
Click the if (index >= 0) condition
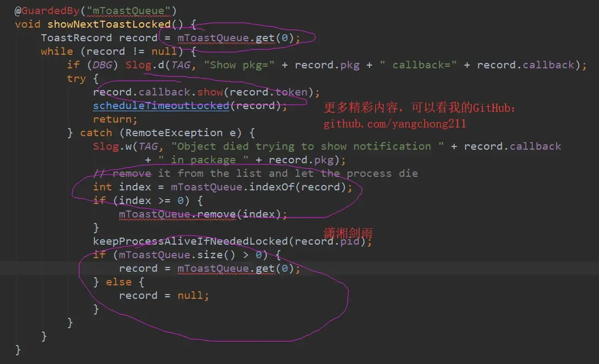pyautogui.click(x=148, y=201)
